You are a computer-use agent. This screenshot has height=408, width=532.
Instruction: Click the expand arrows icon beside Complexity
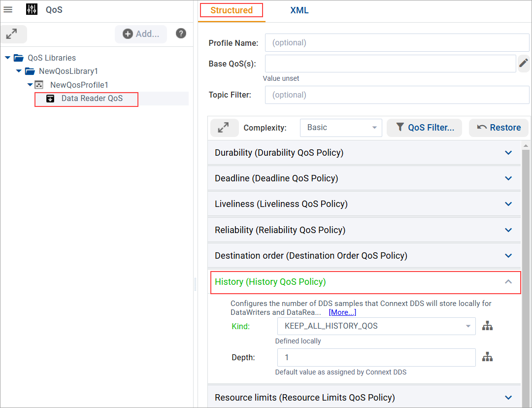click(225, 128)
